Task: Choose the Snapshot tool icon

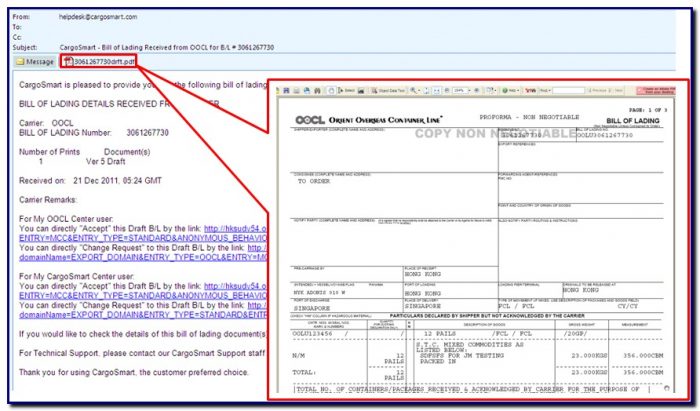Action: 361,91
